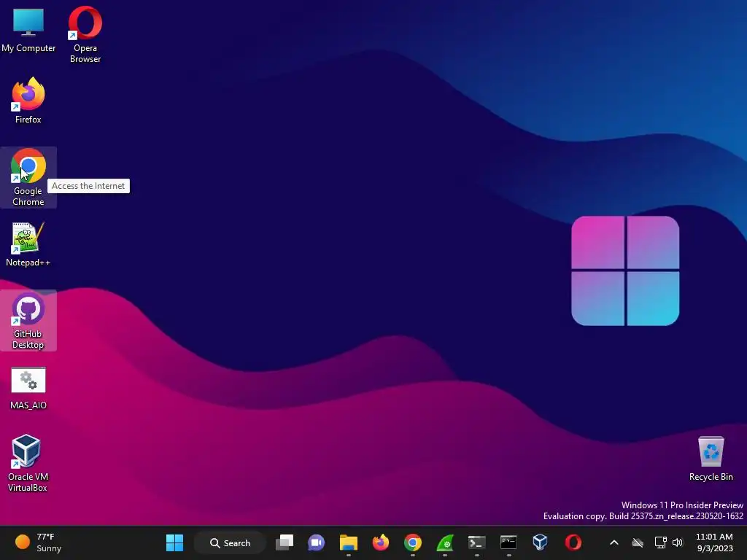Click the Google Chrome desktop shortcut
The width and height of the screenshot is (747, 560).
[28, 177]
